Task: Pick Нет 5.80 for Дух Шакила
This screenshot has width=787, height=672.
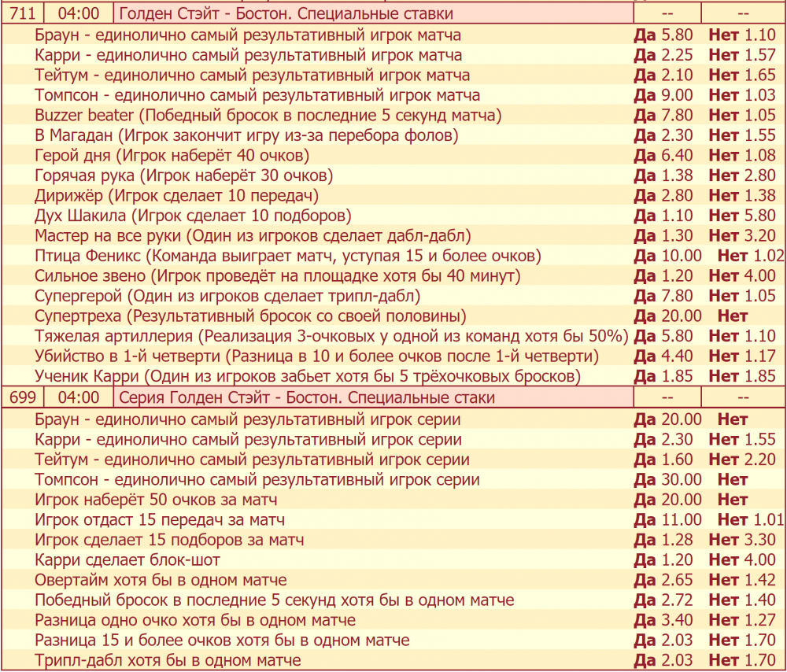Action: 742,216
